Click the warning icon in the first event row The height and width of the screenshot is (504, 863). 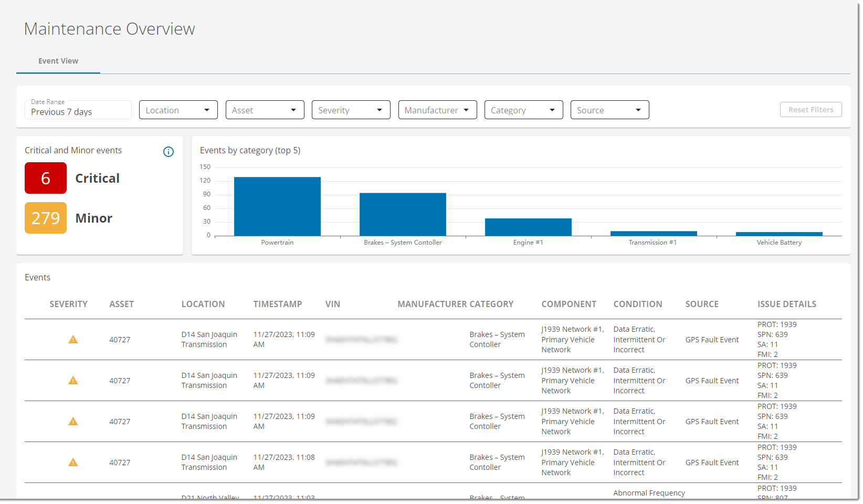tap(73, 340)
